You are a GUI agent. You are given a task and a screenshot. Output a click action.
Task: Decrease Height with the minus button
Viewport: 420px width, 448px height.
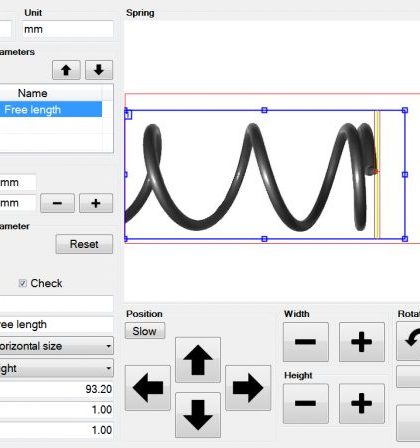click(x=306, y=403)
